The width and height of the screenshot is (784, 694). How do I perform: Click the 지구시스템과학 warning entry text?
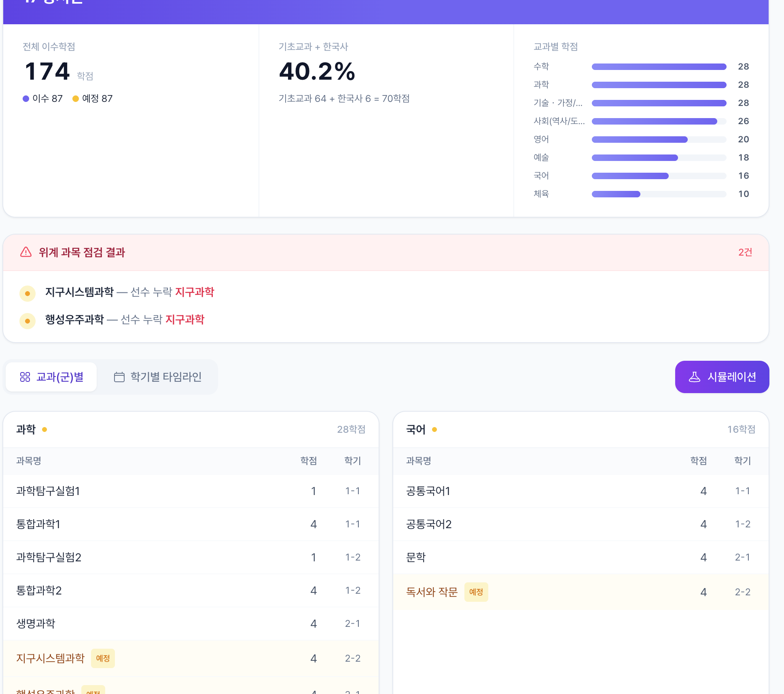point(129,292)
